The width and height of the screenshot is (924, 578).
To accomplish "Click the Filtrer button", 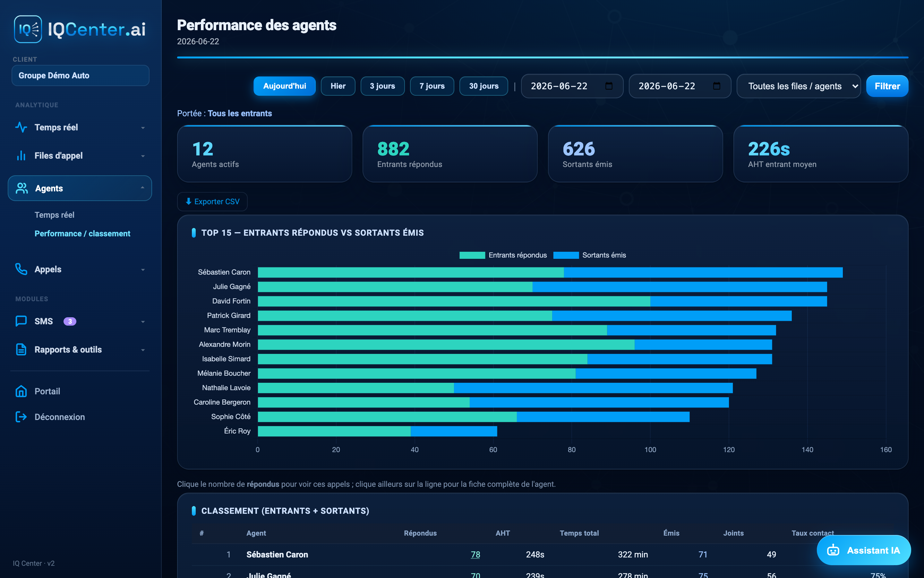I will [887, 86].
